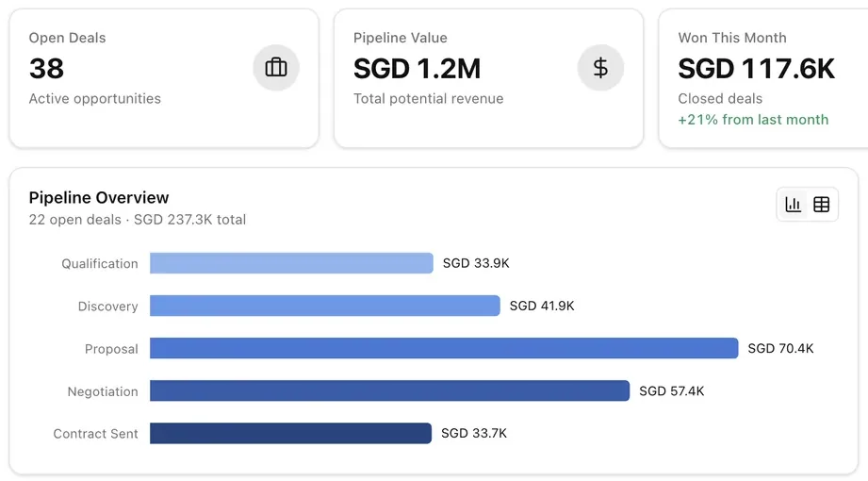
Task: Click the SGD 70.4K value label
Action: (x=780, y=349)
